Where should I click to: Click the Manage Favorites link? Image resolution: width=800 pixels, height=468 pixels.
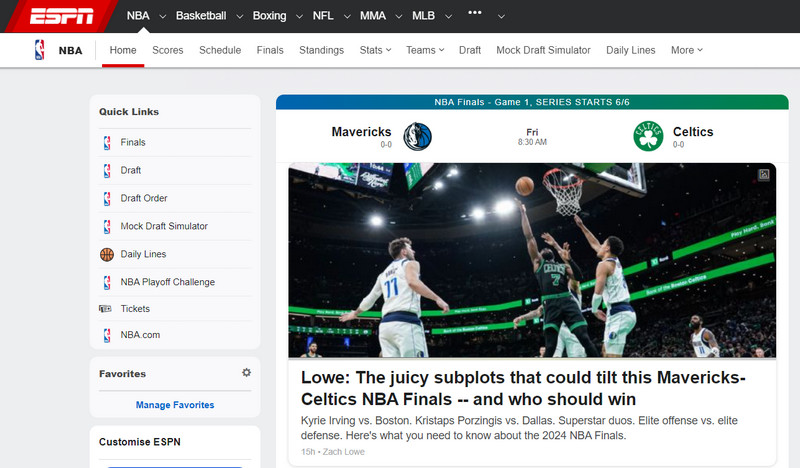(x=175, y=405)
